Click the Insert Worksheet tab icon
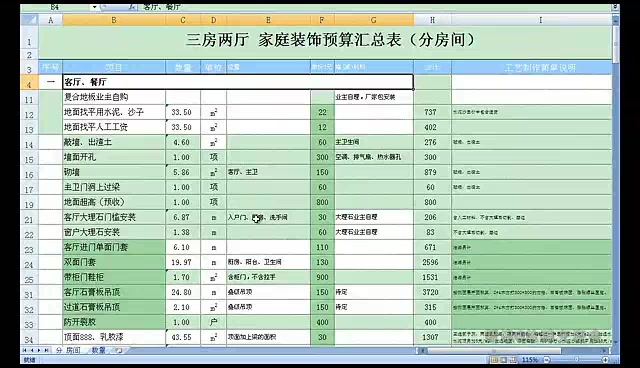This screenshot has height=368, width=640. 119,350
